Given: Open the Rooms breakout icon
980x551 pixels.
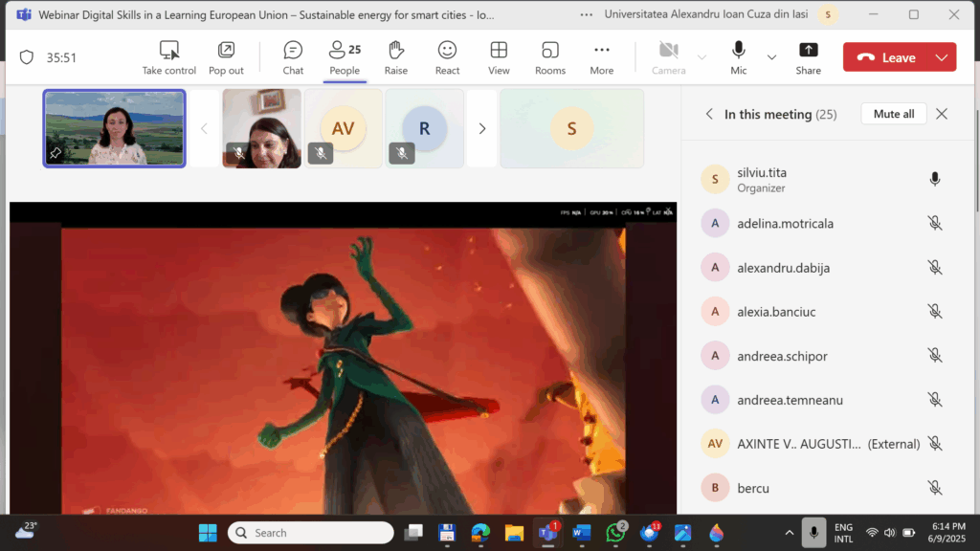Looking at the screenshot, I should (x=550, y=57).
